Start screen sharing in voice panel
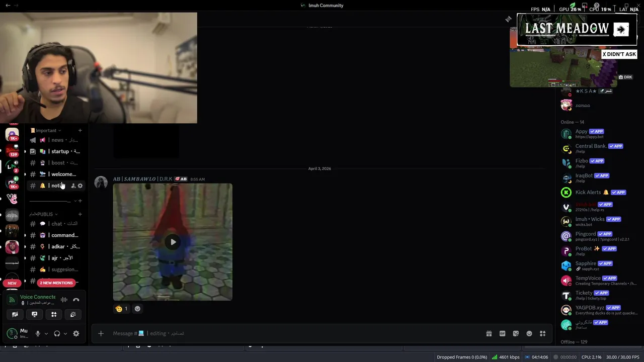The width and height of the screenshot is (644, 362). [34, 314]
